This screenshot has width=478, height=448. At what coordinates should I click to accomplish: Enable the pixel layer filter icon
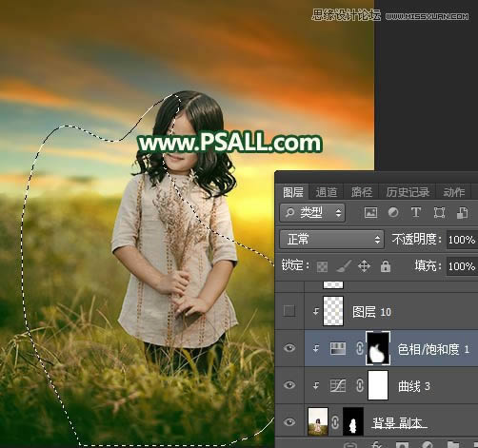[x=370, y=212]
